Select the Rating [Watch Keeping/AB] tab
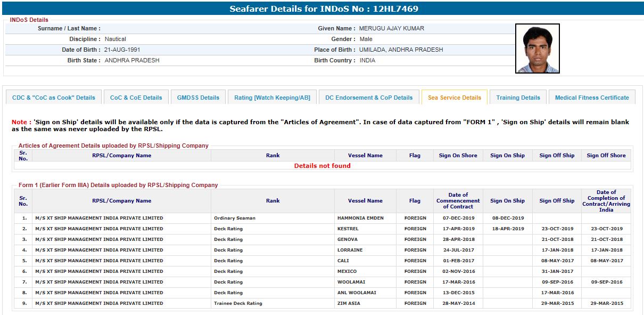This screenshot has width=644, height=315. (x=272, y=98)
